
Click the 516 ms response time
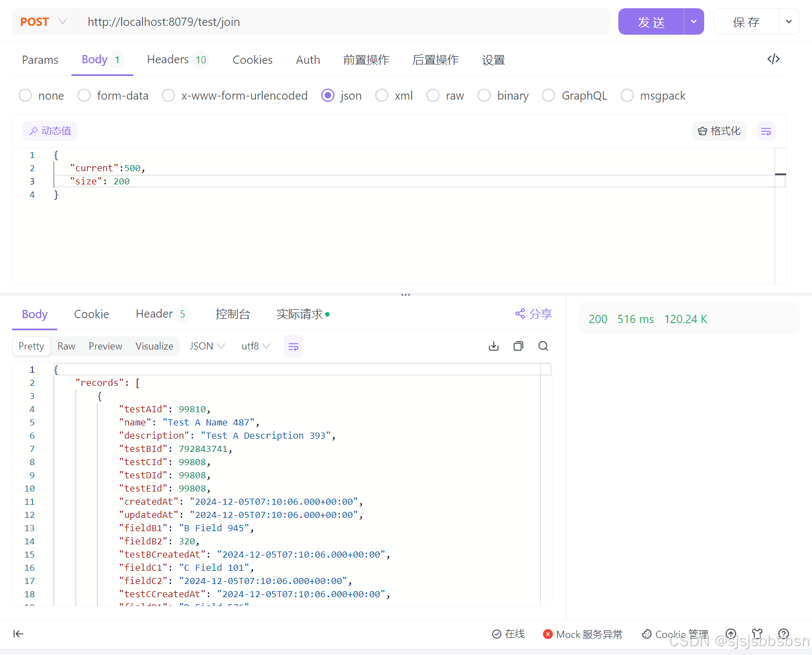point(635,319)
